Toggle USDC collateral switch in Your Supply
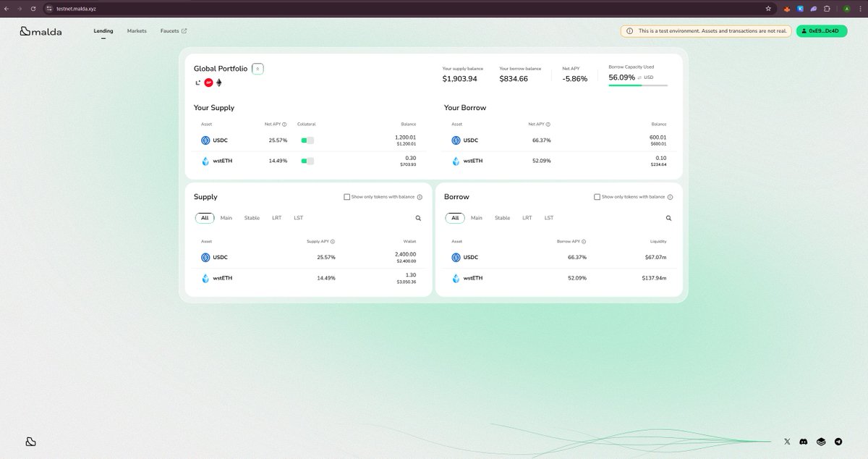 [x=307, y=140]
